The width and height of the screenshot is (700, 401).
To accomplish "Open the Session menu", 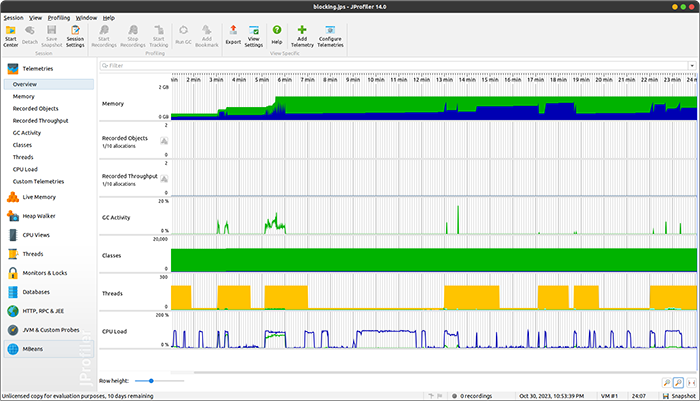I will [x=13, y=18].
